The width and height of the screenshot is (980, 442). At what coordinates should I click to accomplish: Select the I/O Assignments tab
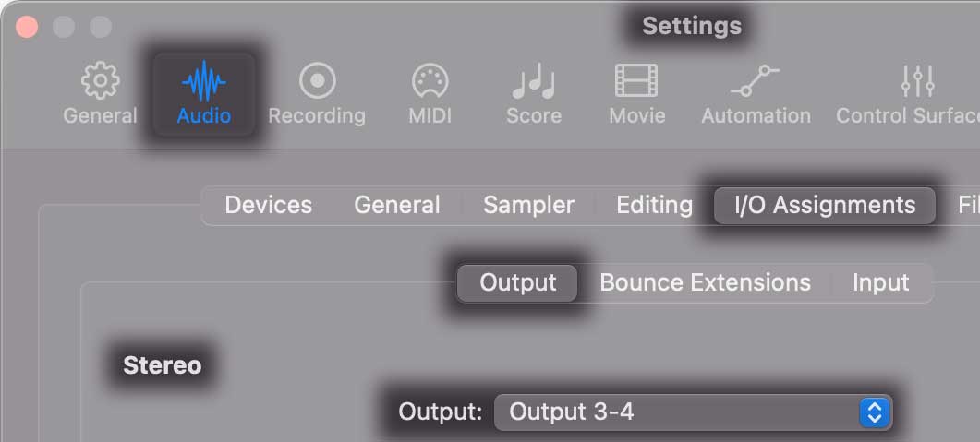coord(825,205)
